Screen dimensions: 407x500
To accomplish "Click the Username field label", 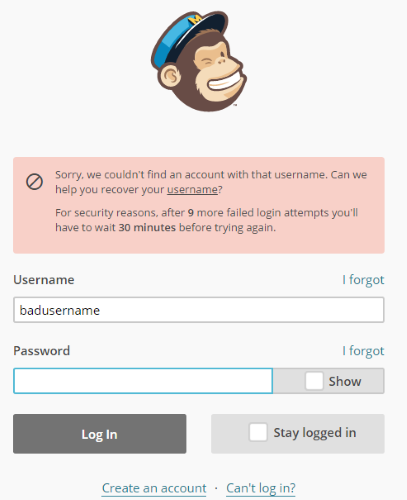I will point(44,280).
